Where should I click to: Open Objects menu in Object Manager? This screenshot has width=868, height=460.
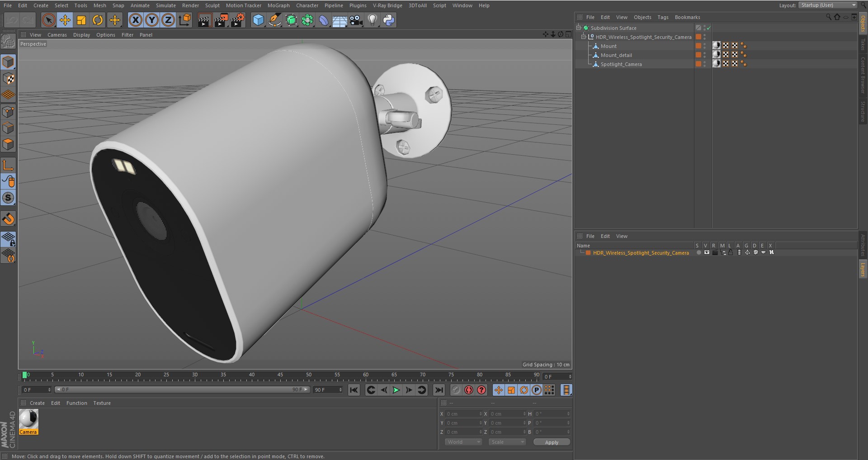tap(642, 17)
